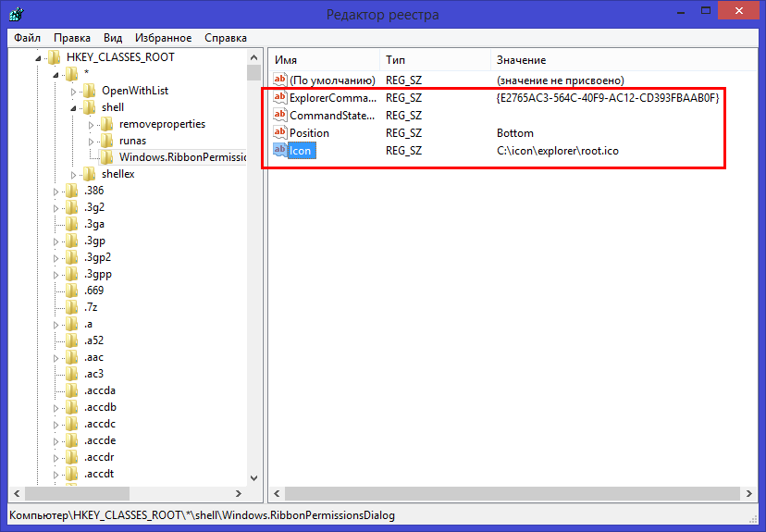The image size is (766, 532).
Task: Expand the shellex key
Action: [73, 175]
